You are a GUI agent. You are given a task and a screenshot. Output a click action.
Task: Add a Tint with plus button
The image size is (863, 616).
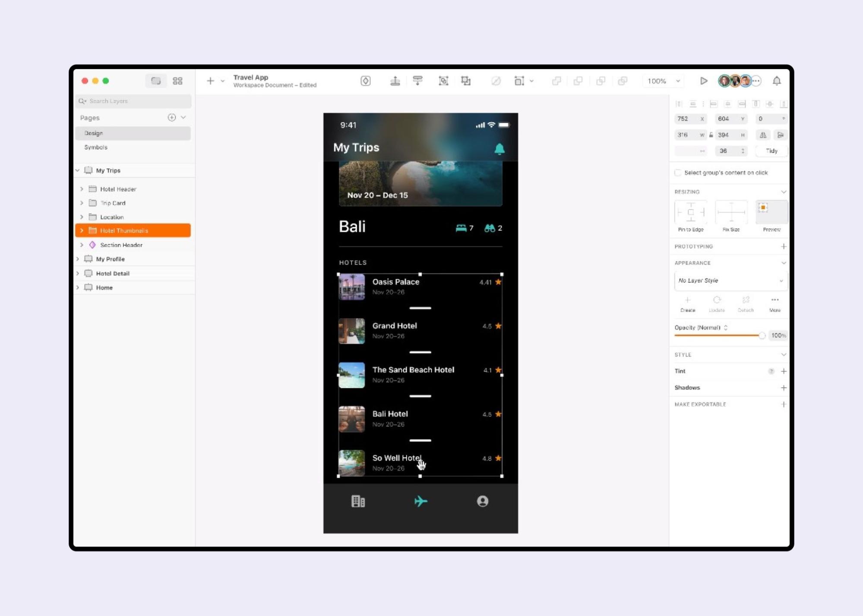click(784, 371)
